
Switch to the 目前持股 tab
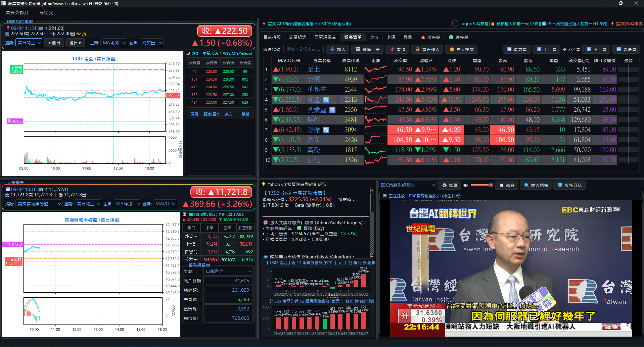pos(272,37)
